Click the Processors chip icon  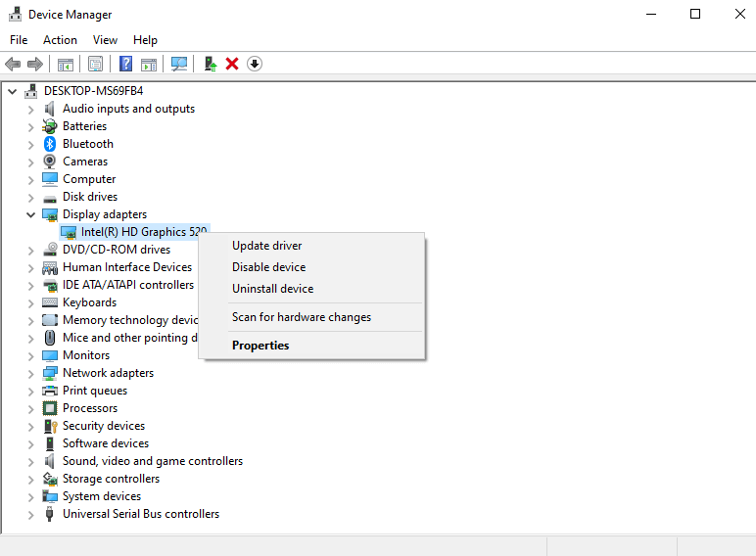50,408
